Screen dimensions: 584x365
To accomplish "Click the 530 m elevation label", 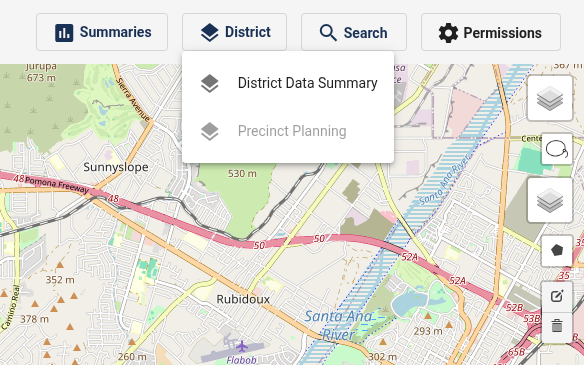I will coord(242,174).
